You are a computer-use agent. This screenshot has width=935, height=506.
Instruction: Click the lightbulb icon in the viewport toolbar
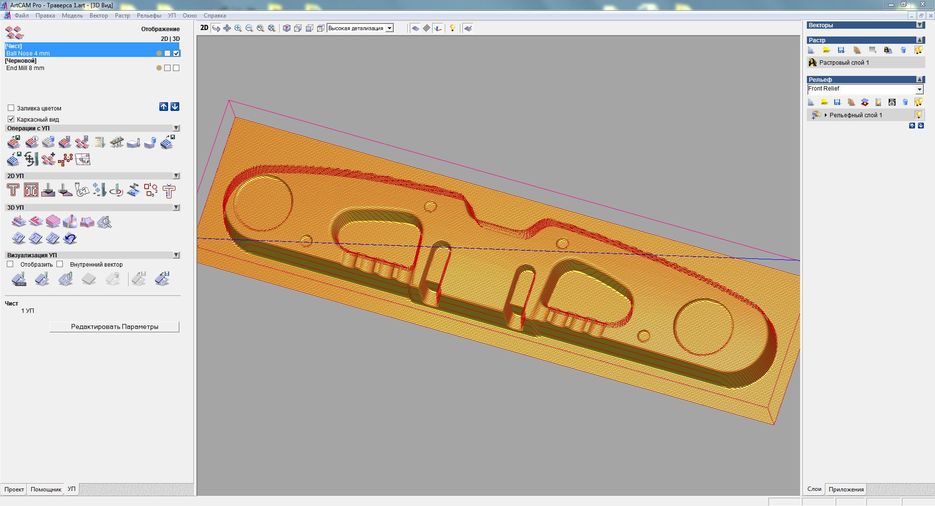coord(452,28)
